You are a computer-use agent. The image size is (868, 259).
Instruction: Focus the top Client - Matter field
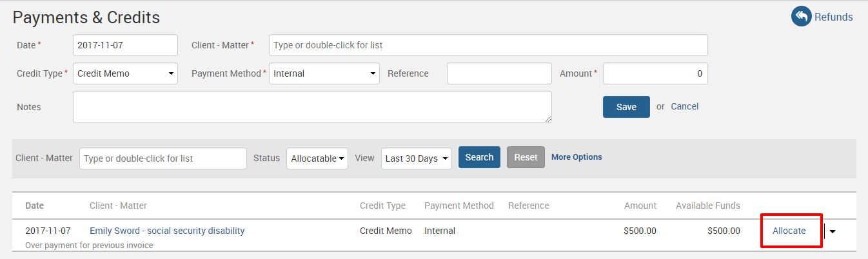[488, 45]
